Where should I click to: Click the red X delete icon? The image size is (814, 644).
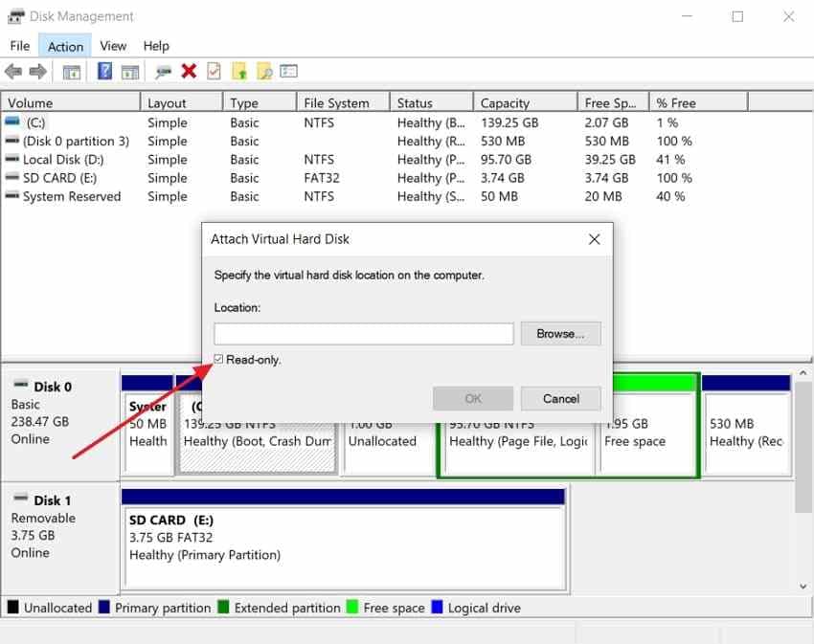tap(189, 71)
